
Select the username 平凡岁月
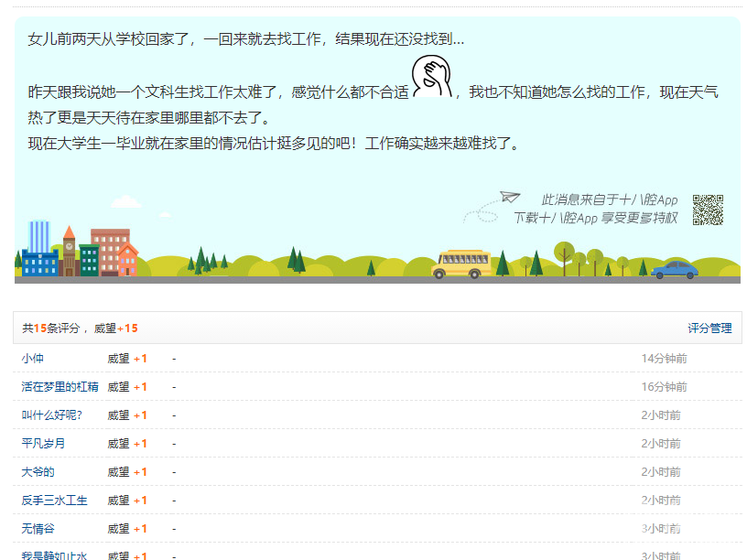point(44,444)
